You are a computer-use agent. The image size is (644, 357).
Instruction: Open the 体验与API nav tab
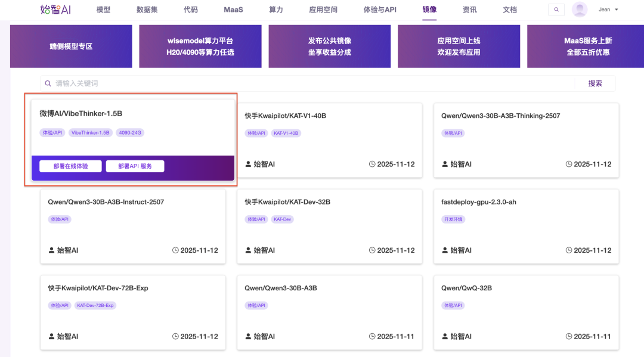coord(380,10)
